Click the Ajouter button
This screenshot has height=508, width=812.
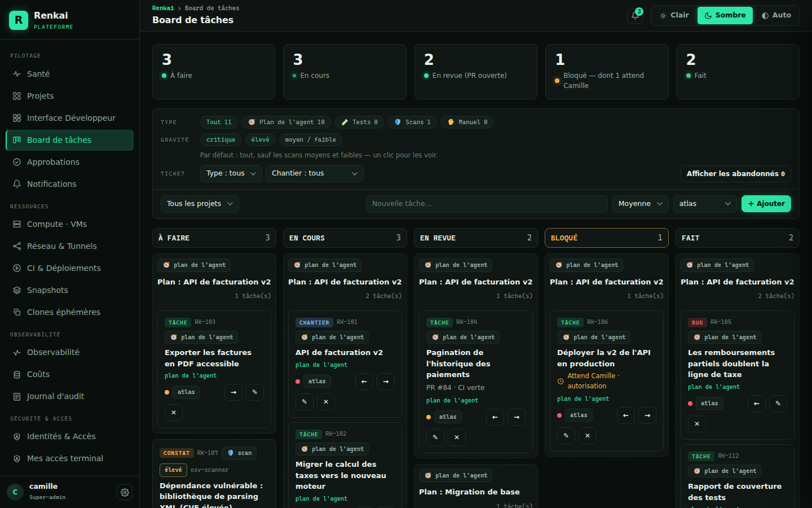(x=766, y=204)
